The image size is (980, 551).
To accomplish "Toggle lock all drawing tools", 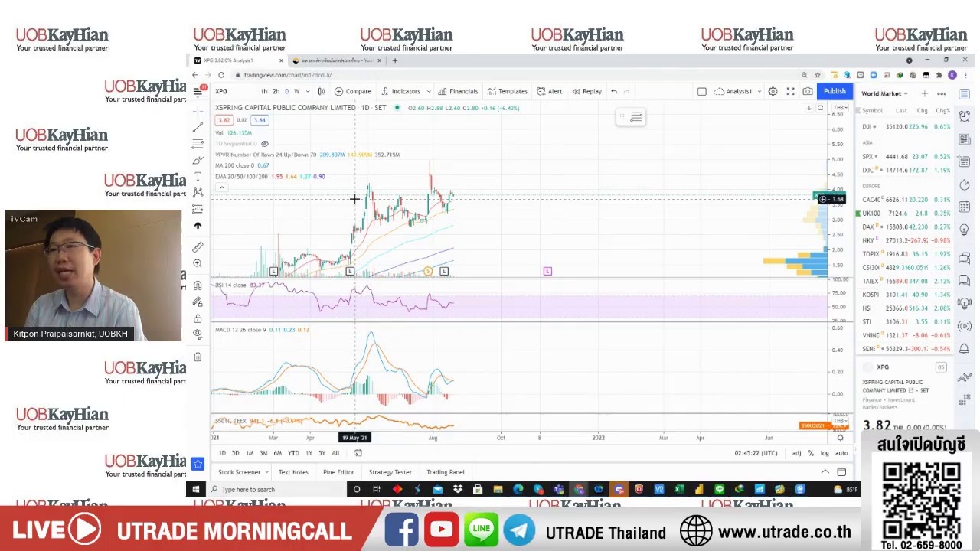I will tap(198, 318).
